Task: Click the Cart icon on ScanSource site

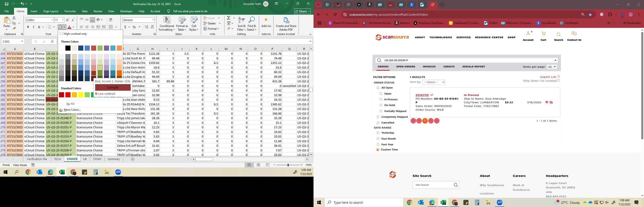Action: [x=543, y=34]
